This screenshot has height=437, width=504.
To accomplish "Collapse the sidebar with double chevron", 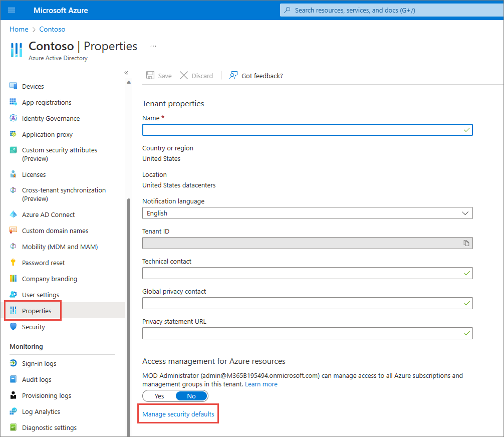I will tap(126, 73).
